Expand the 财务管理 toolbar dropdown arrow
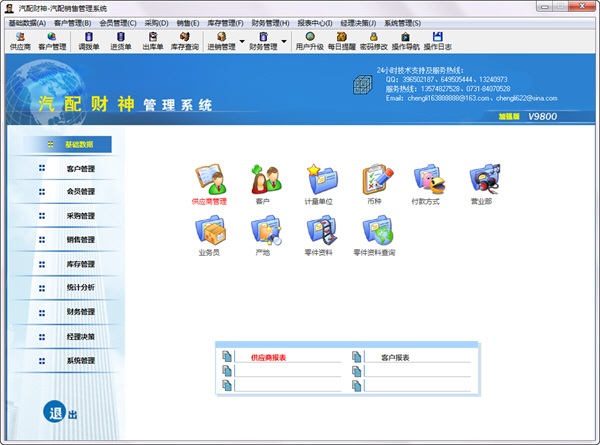Screen dimensions: 600x445 [284, 41]
